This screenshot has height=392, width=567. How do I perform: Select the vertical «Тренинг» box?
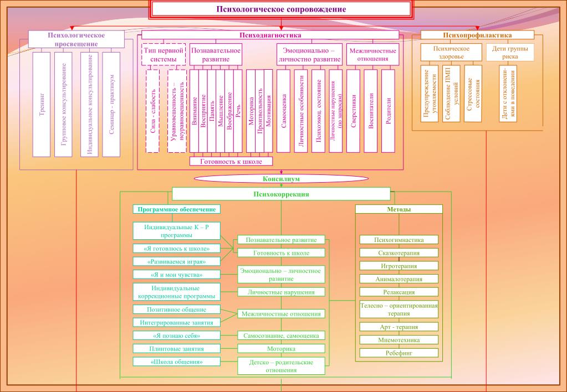(x=42, y=105)
